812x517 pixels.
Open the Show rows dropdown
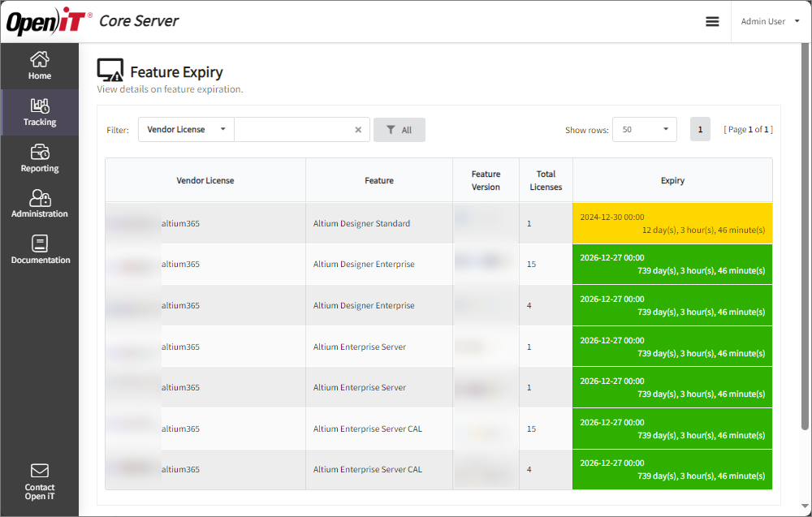pos(644,130)
